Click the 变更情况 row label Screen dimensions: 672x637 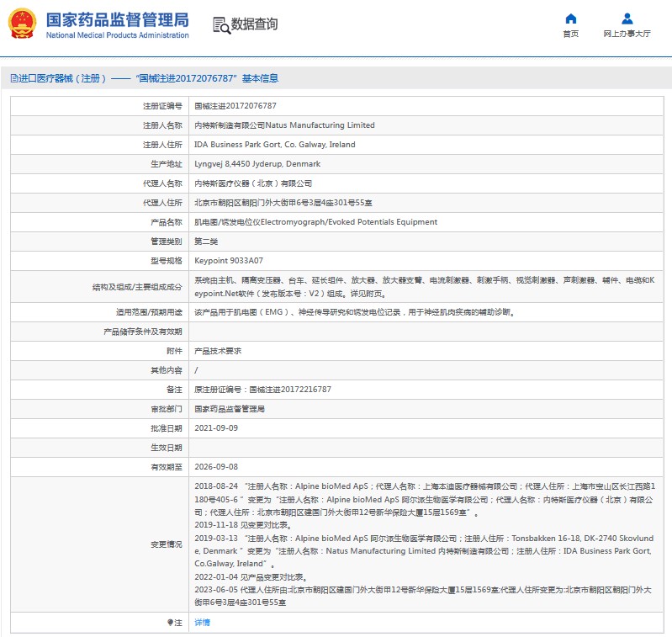click(x=164, y=544)
